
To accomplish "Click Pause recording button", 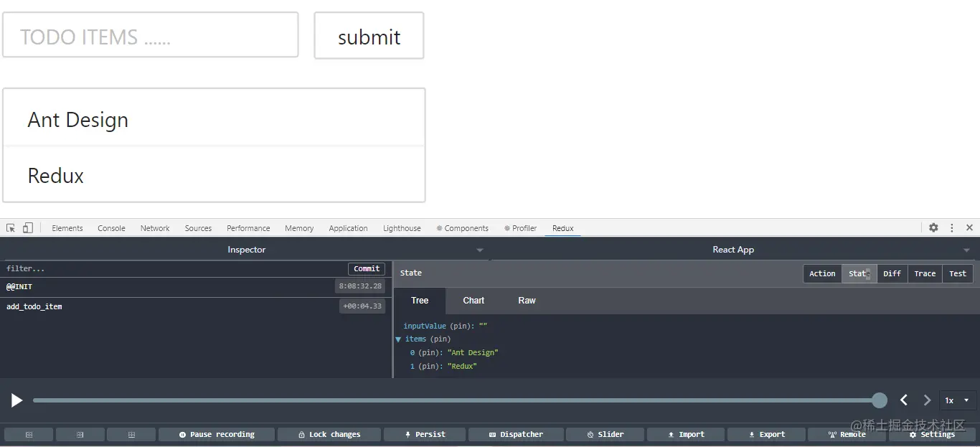I will [x=217, y=434].
